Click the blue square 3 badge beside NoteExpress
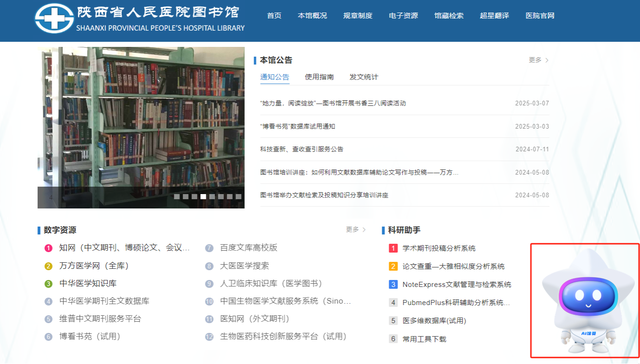Viewport: 640px width, 364px height. 393,285
